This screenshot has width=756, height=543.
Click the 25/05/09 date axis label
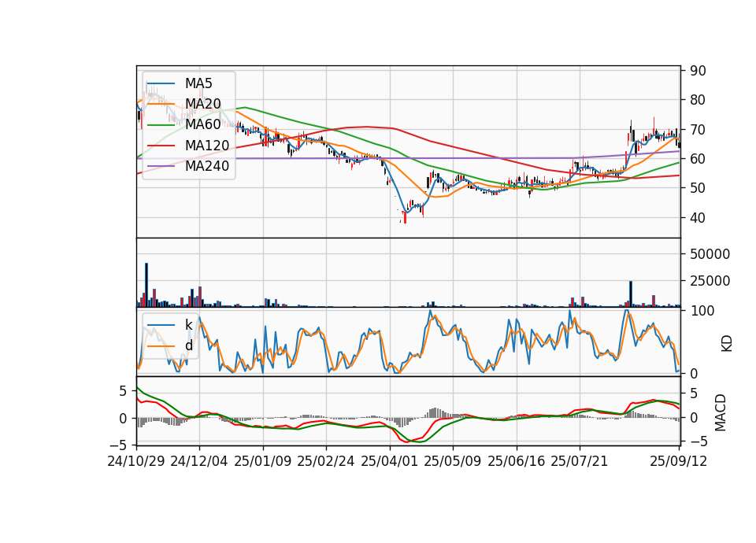click(x=453, y=461)
